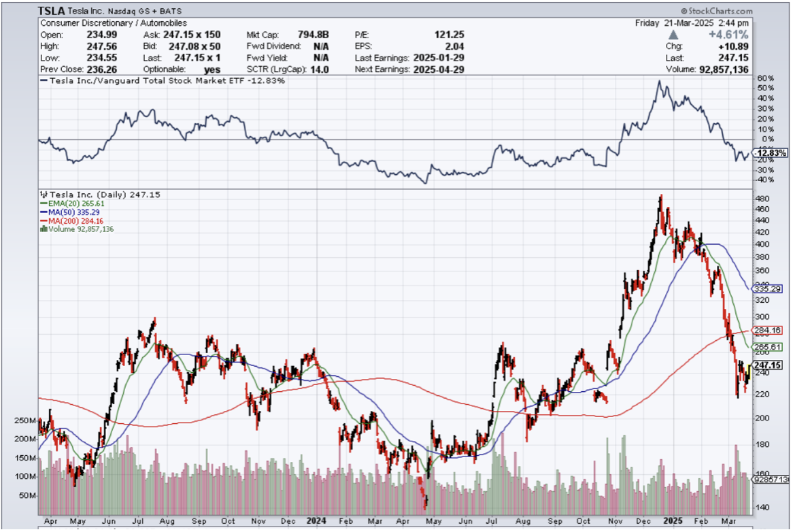The image size is (793, 532).
Task: Click the relative strength legend line marker
Action: (44, 80)
